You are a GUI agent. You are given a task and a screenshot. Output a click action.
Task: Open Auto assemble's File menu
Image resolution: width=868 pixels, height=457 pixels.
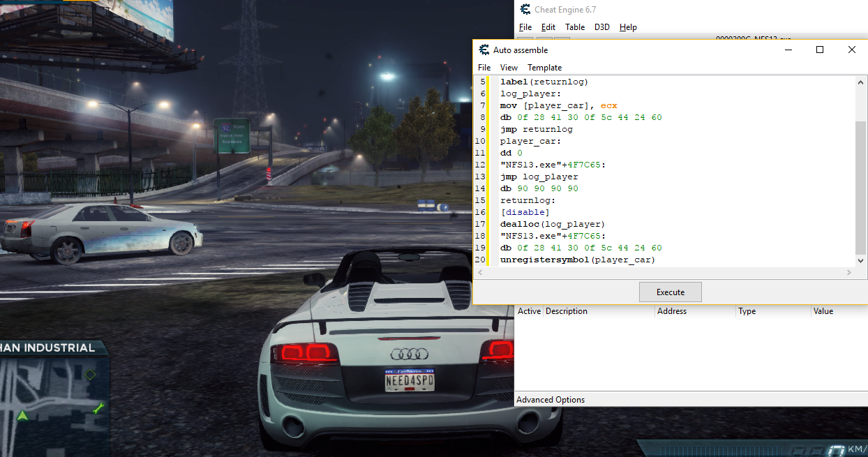[484, 68]
